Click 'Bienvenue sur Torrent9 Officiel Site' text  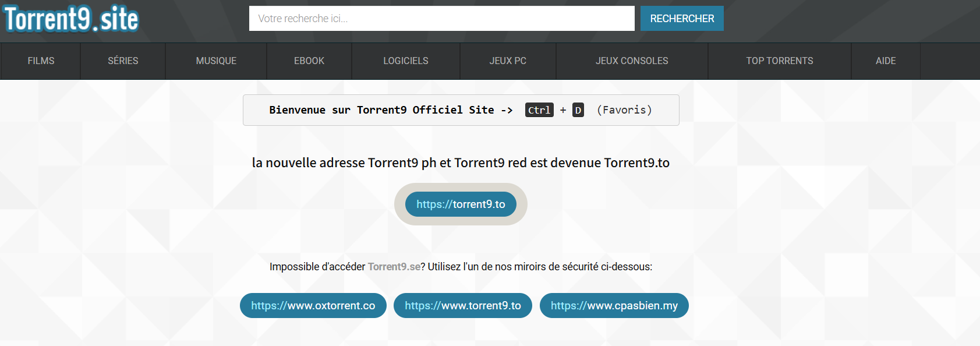(x=381, y=110)
